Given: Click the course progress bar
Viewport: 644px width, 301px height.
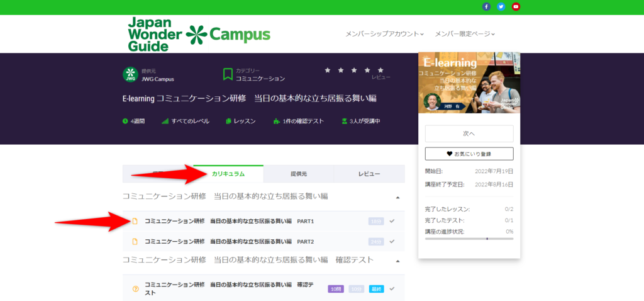Looking at the screenshot, I should (x=469, y=239).
